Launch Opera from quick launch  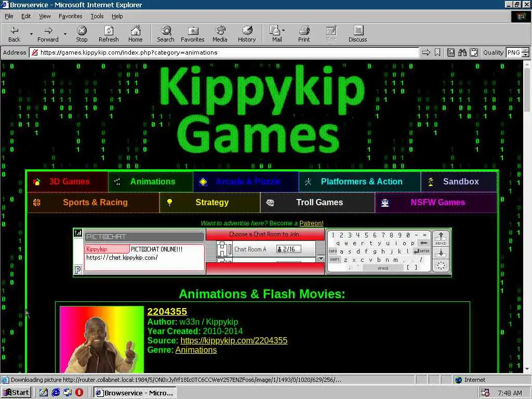pos(79,393)
